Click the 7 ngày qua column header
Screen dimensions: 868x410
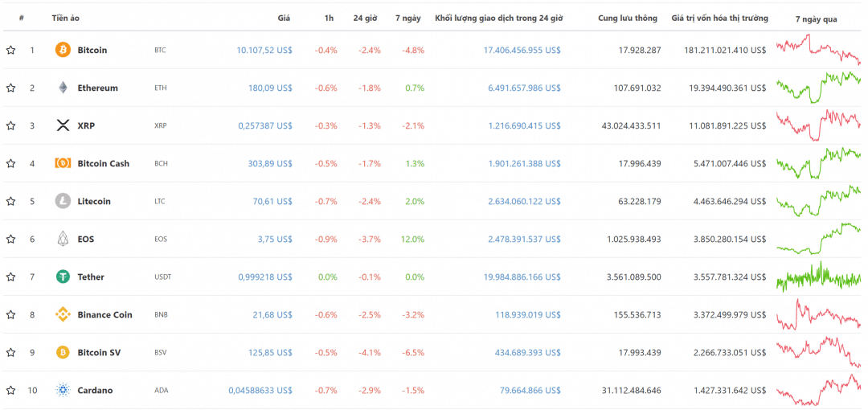816,18
